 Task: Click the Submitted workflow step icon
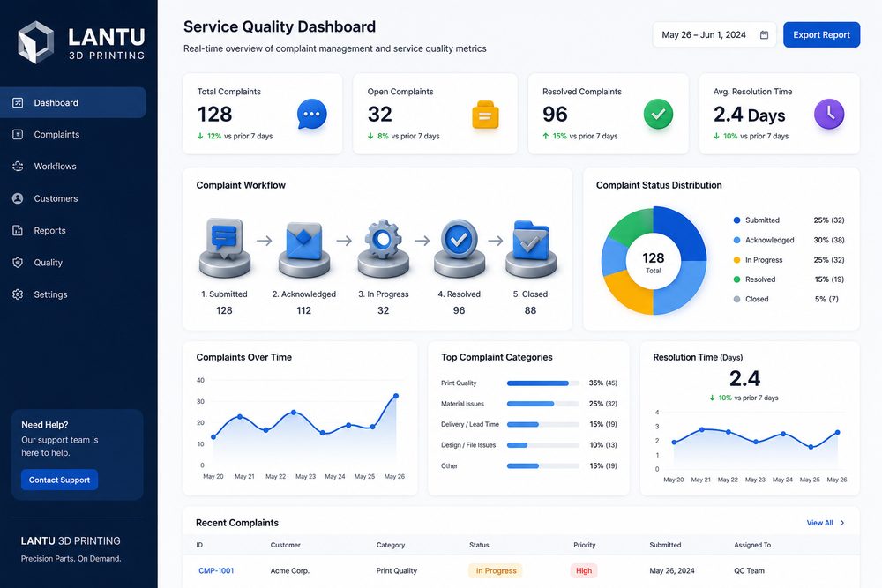(224, 248)
